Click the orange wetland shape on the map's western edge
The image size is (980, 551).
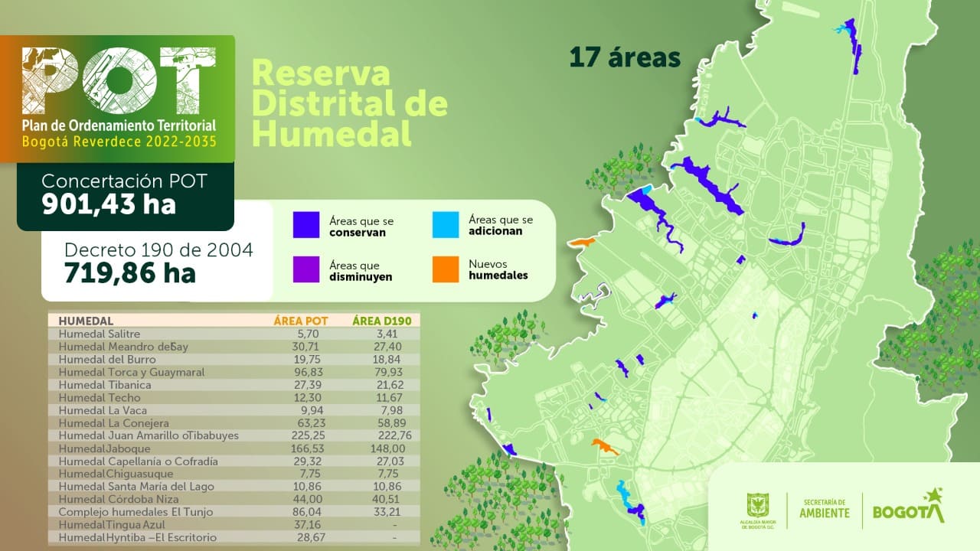point(582,243)
